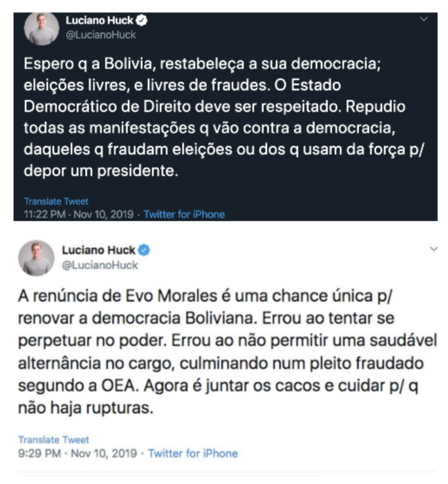Open Luciano Huck's avatar in the light tweet

click(36, 258)
